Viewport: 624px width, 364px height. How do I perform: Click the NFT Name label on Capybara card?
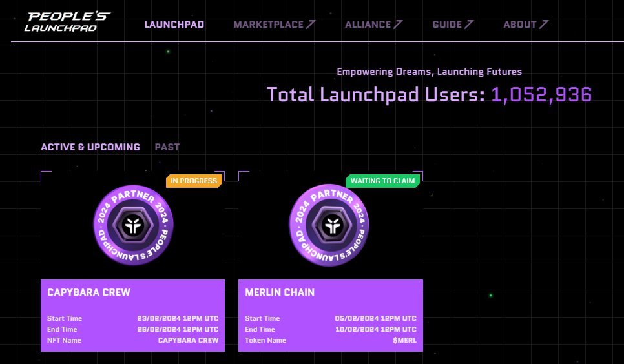pos(64,341)
